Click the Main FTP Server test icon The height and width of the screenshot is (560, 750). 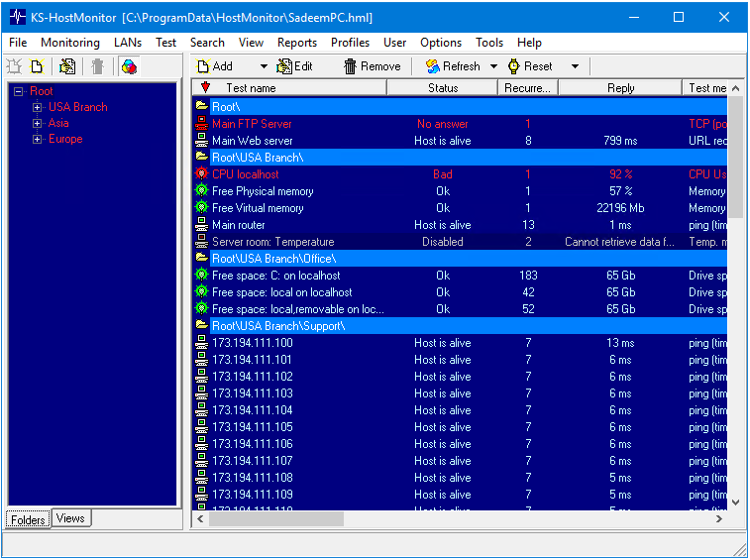coord(202,124)
